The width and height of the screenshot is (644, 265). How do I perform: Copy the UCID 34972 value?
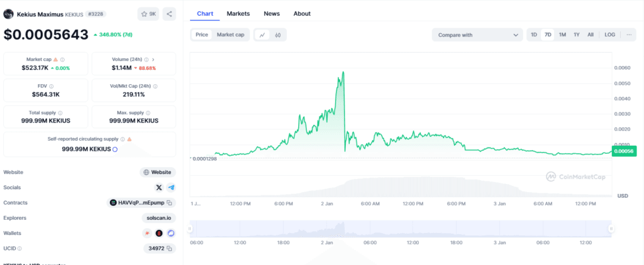click(169, 248)
